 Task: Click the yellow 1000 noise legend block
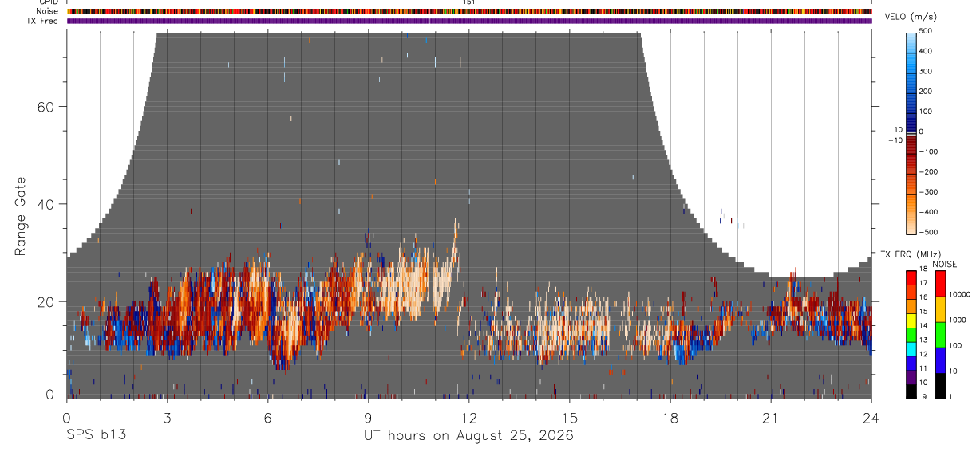click(x=941, y=309)
